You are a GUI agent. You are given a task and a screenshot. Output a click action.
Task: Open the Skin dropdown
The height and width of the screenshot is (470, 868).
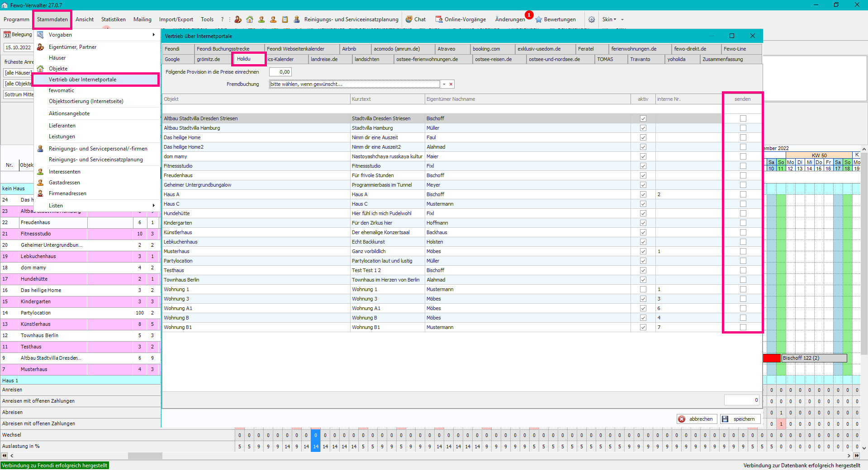point(609,19)
